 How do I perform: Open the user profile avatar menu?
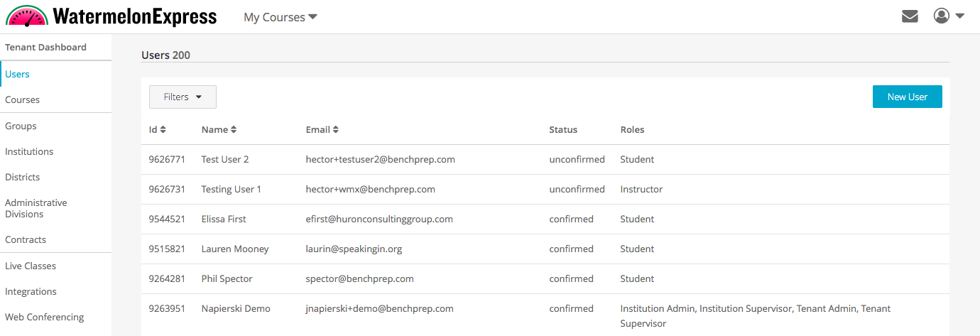[x=948, y=16]
